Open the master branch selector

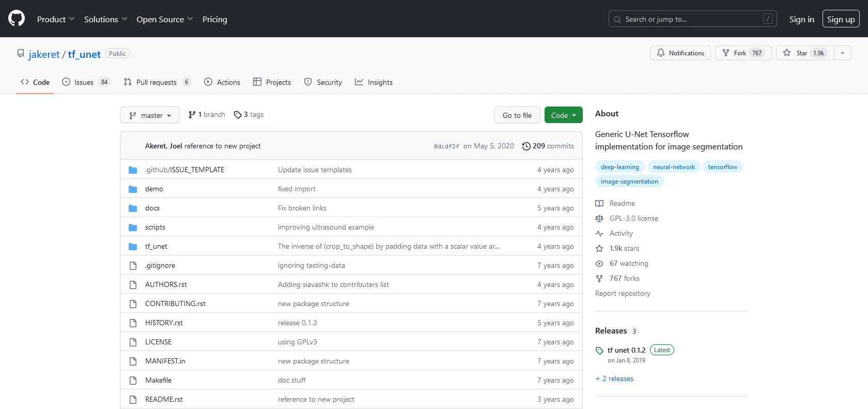(x=150, y=115)
